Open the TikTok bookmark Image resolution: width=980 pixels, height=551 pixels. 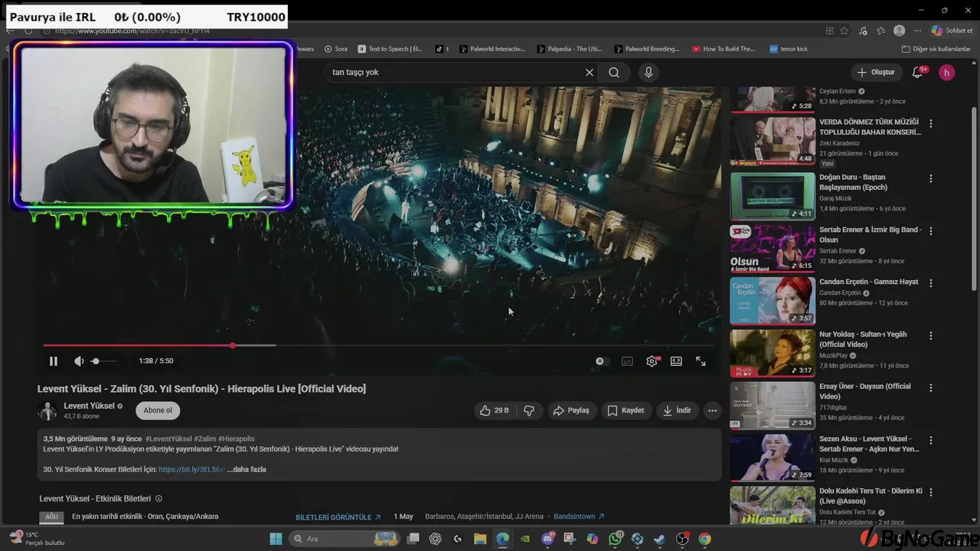coord(442,49)
